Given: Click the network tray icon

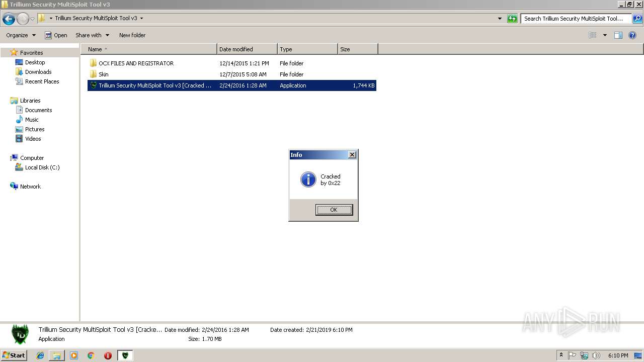Looking at the screenshot, I should (x=584, y=355).
